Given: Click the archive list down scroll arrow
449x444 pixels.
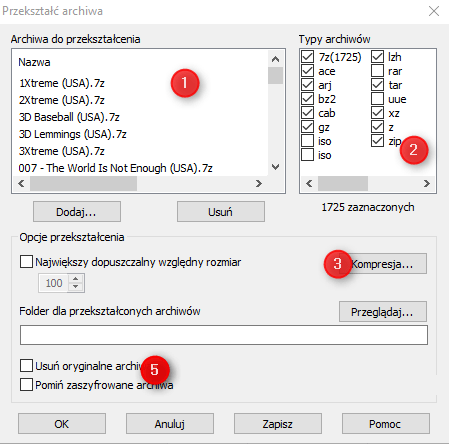Looking at the screenshot, I should tap(275, 167).
